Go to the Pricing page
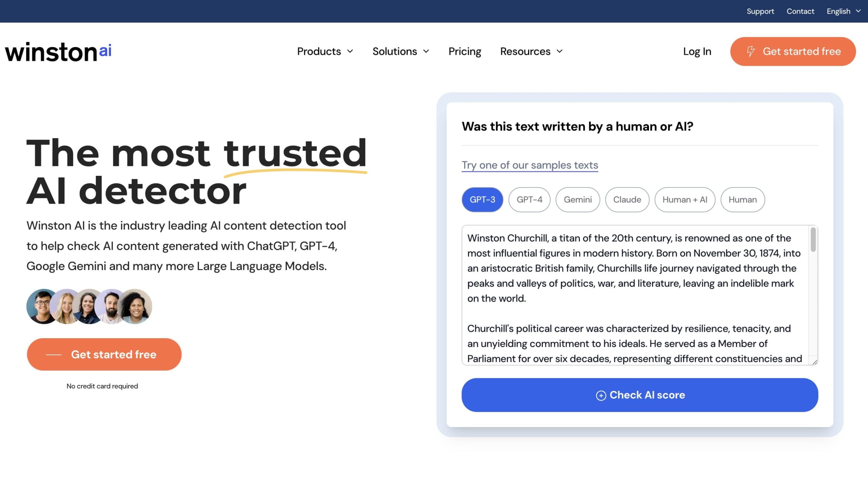 click(x=465, y=52)
